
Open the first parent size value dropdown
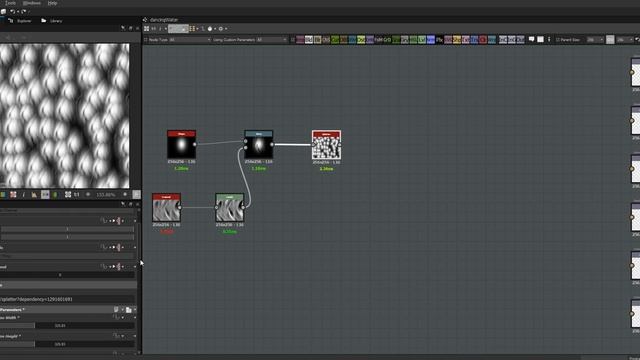[595, 40]
